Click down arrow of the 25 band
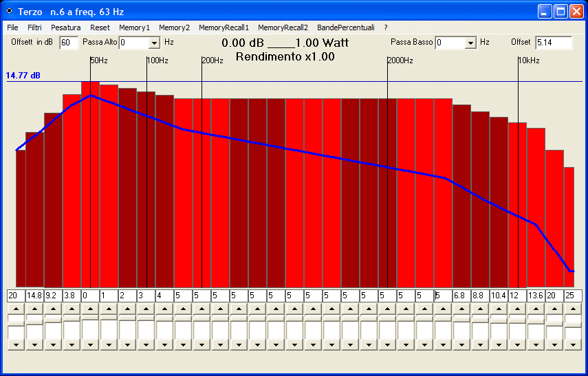 (573, 345)
